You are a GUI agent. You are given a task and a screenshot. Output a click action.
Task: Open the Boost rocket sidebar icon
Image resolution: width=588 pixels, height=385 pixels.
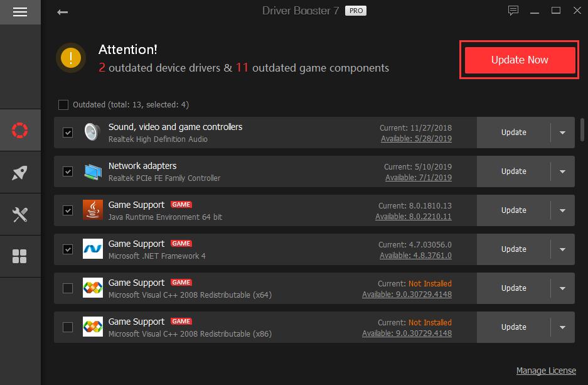20,173
